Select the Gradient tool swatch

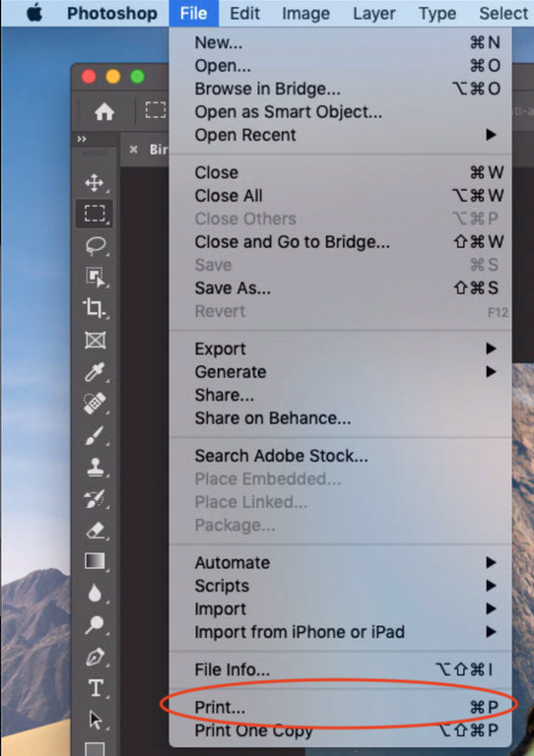coord(95,561)
